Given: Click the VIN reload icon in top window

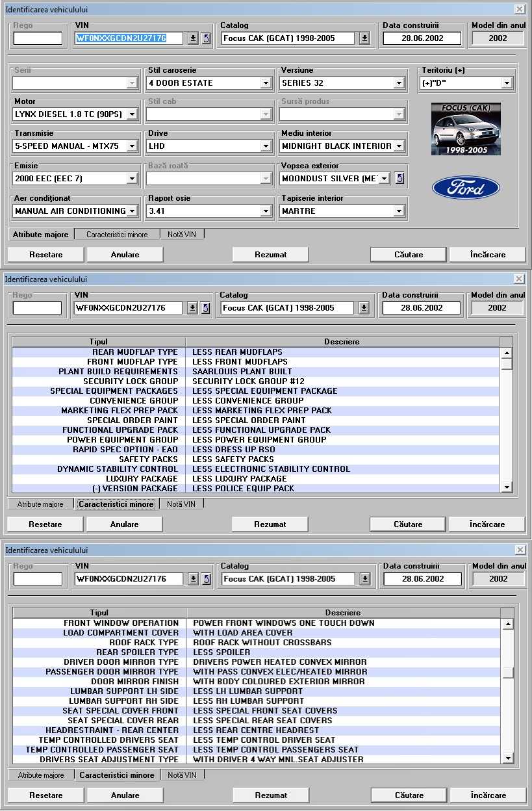Looking at the screenshot, I should tap(206, 38).
